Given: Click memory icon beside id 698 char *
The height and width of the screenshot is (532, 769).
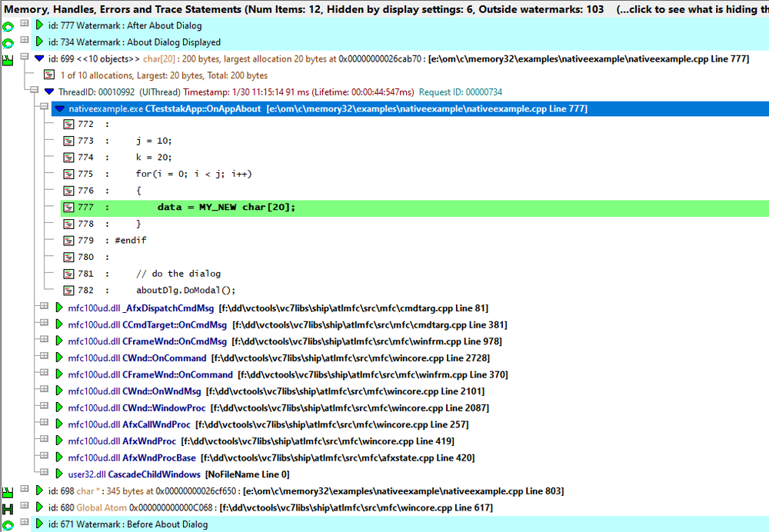Looking at the screenshot, I should click(x=8, y=492).
